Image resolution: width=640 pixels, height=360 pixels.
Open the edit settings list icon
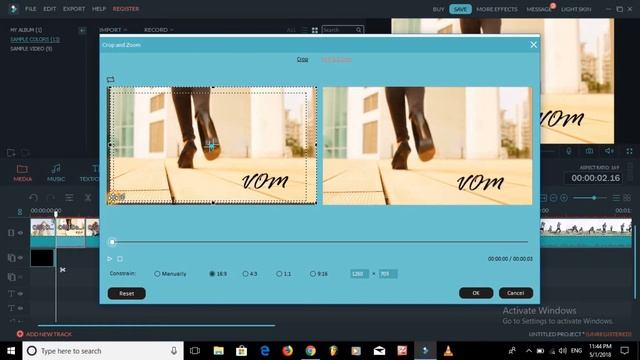(x=69, y=198)
